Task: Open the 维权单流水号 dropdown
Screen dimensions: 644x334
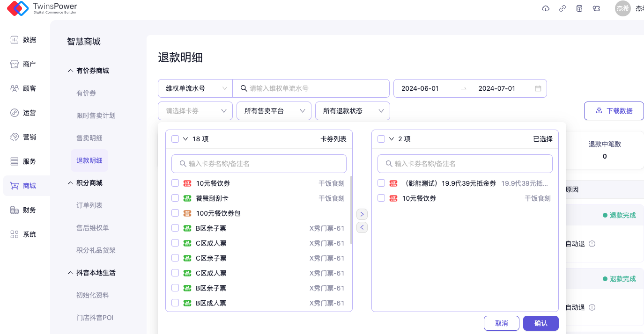Action: tap(195, 88)
